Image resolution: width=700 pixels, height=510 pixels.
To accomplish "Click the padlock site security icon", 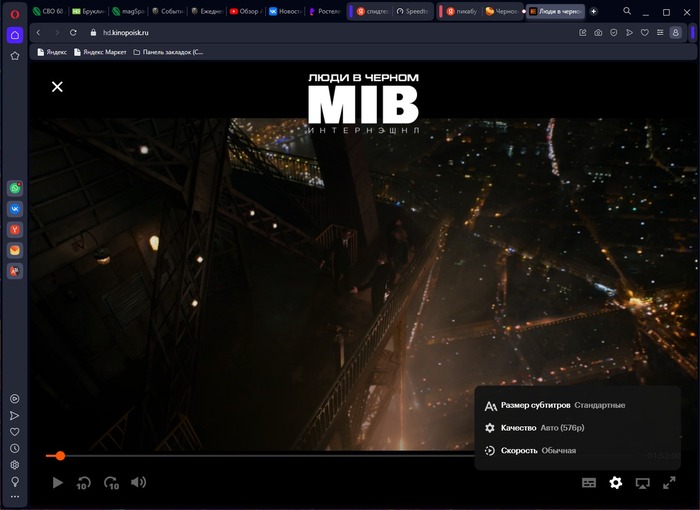I will [93, 33].
